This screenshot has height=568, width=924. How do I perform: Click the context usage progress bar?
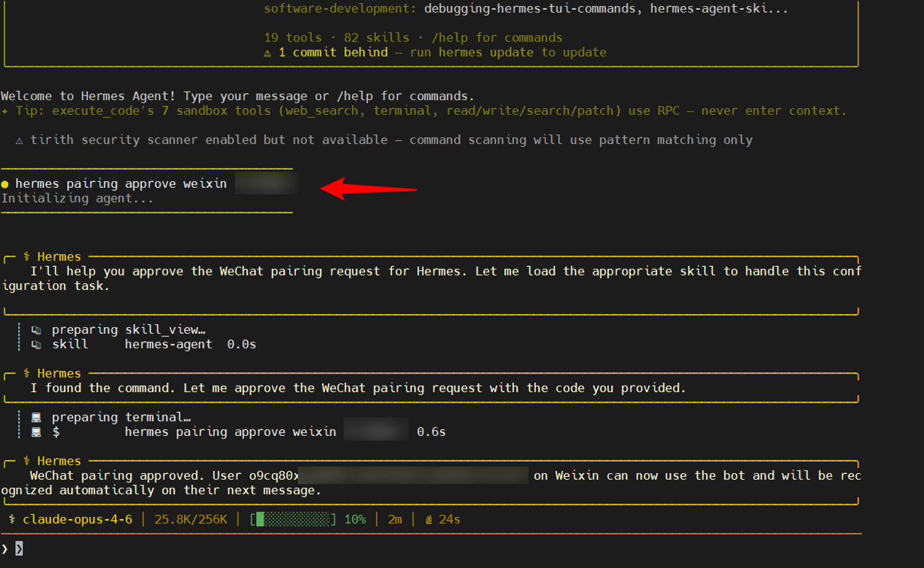pos(293,520)
